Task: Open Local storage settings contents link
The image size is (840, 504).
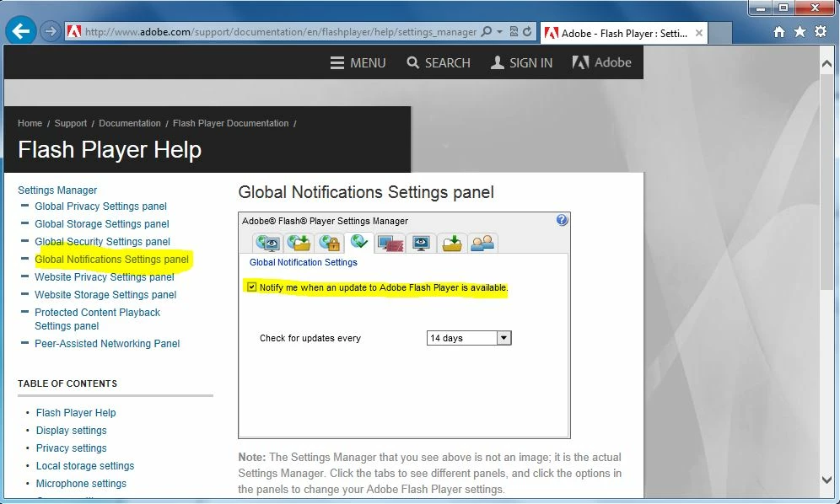Action: tap(85, 465)
